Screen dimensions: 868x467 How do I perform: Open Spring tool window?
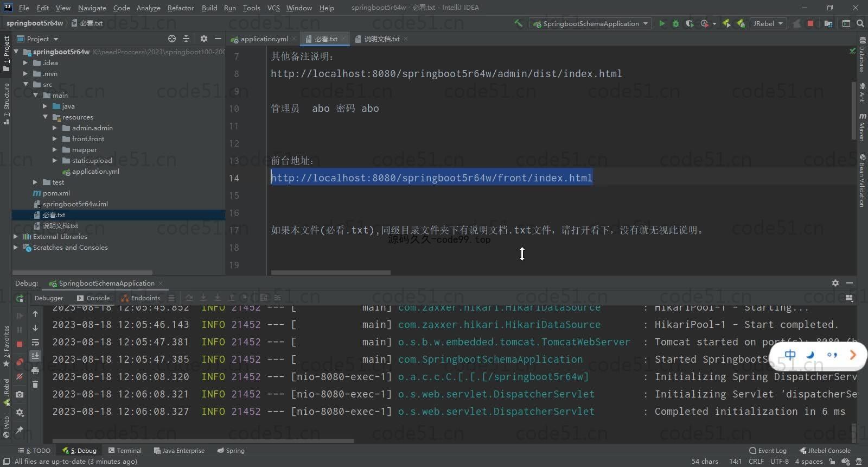(x=231, y=451)
